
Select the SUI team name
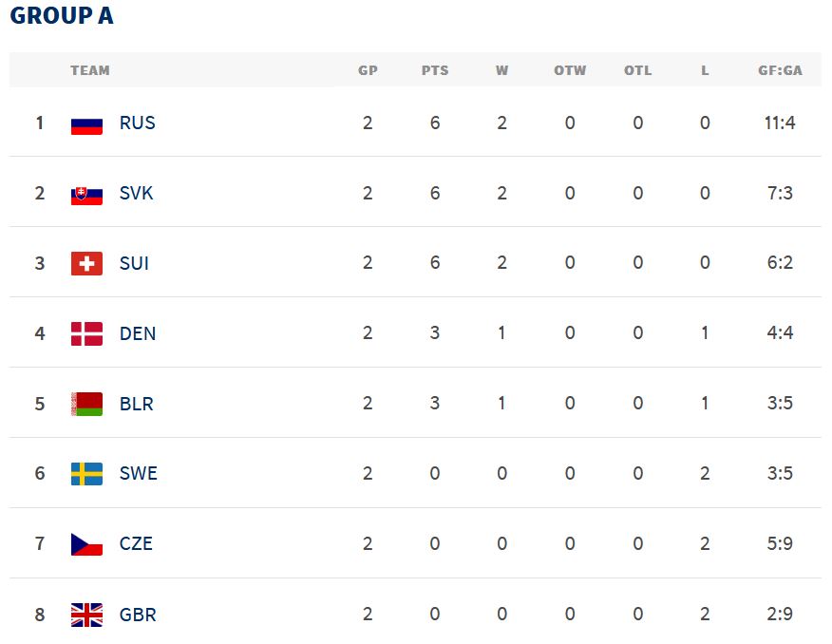click(x=135, y=264)
